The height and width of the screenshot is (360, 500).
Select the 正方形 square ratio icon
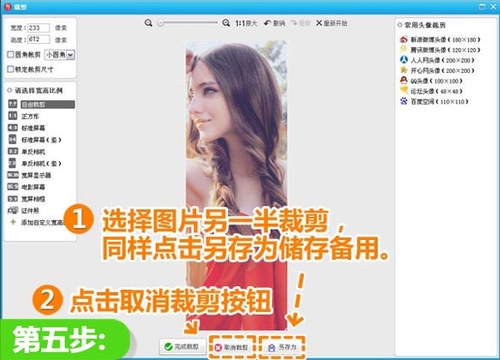[x=12, y=116]
